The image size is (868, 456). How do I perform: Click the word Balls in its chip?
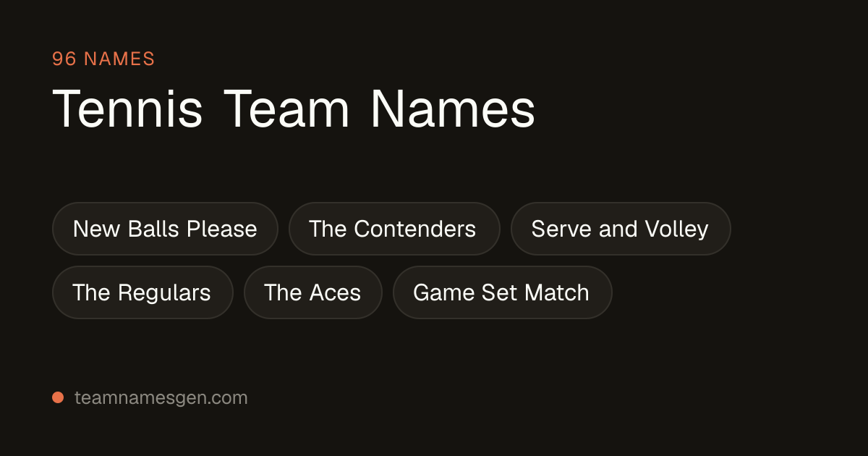[x=155, y=229]
